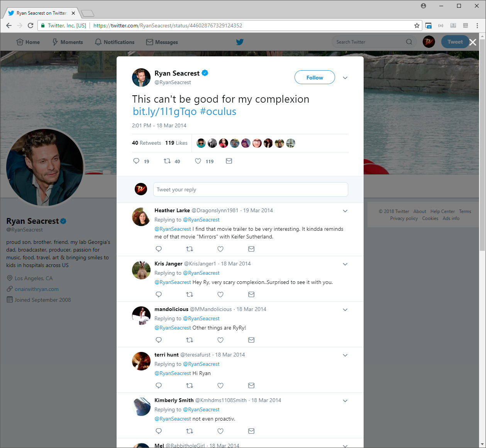View the 119 Likes list

point(176,143)
